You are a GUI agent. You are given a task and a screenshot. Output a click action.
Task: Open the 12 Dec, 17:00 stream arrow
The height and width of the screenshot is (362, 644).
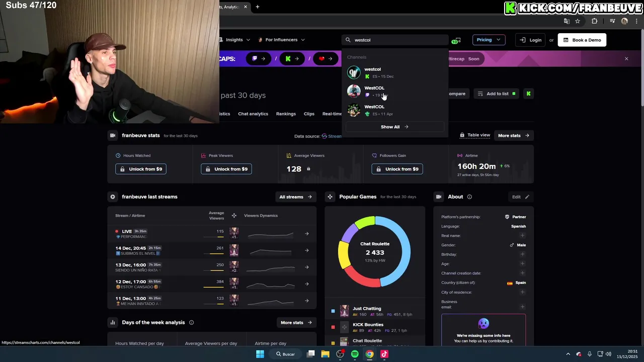coord(307,284)
